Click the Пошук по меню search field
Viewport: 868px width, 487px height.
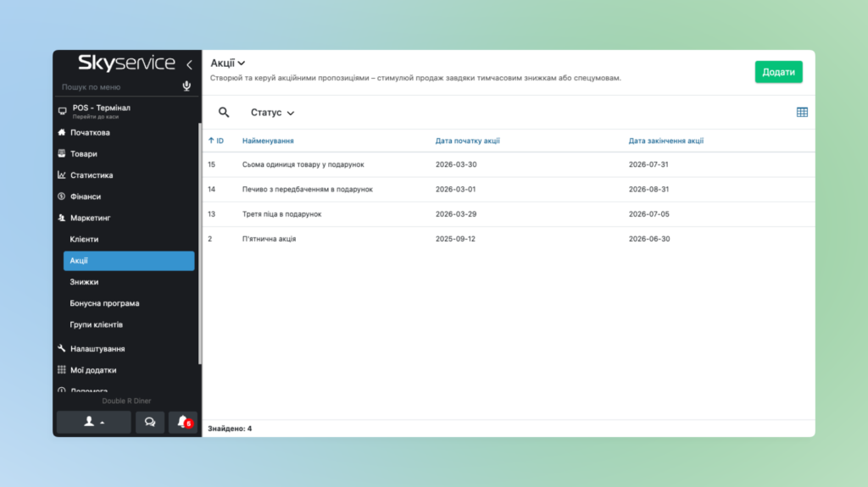(119, 87)
